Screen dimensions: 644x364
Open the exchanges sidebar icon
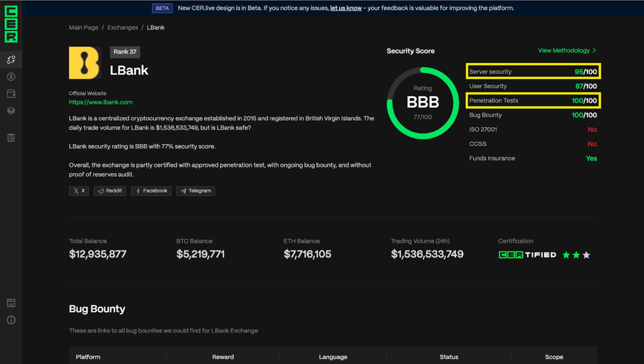pos(11,60)
